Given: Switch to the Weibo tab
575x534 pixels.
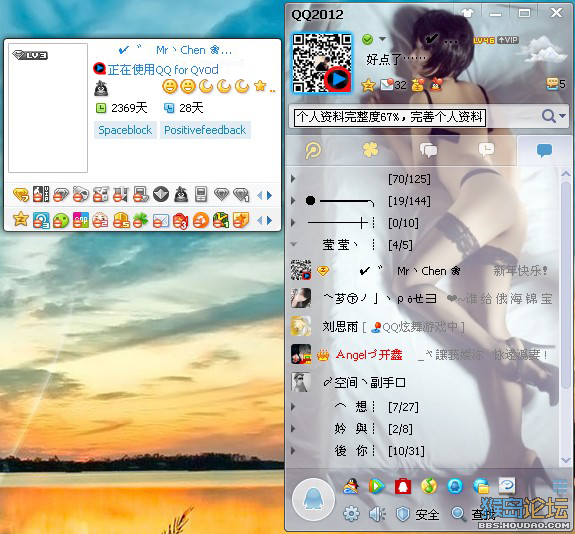Looking at the screenshot, I should (x=313, y=150).
